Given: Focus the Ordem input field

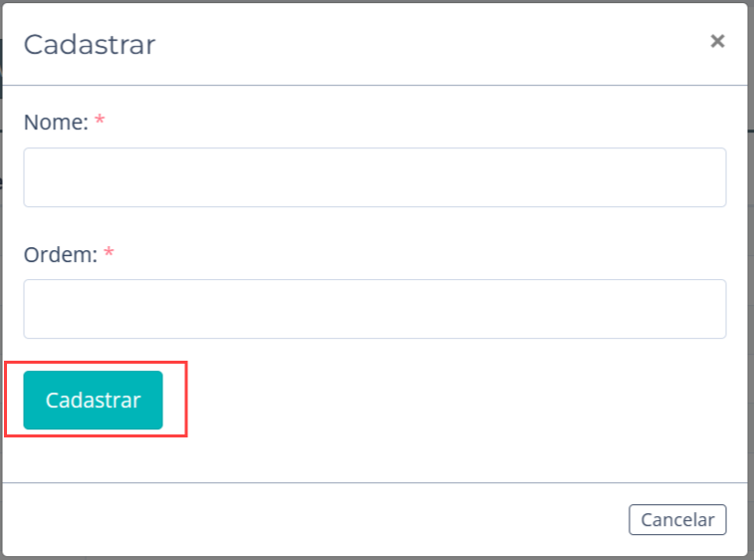Looking at the screenshot, I should (375, 309).
